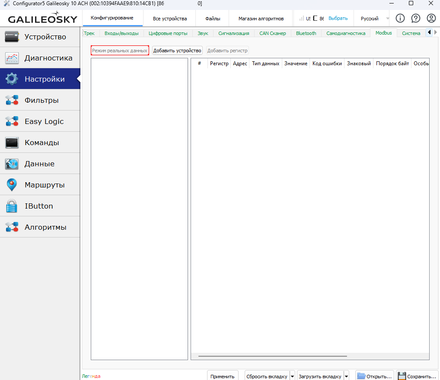
Task: Select the Modbus settings tab
Action: 383,33
